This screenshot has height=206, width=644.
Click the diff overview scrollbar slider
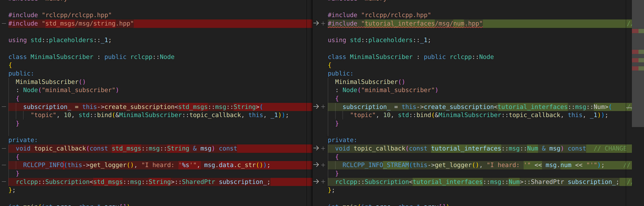[x=638, y=63]
